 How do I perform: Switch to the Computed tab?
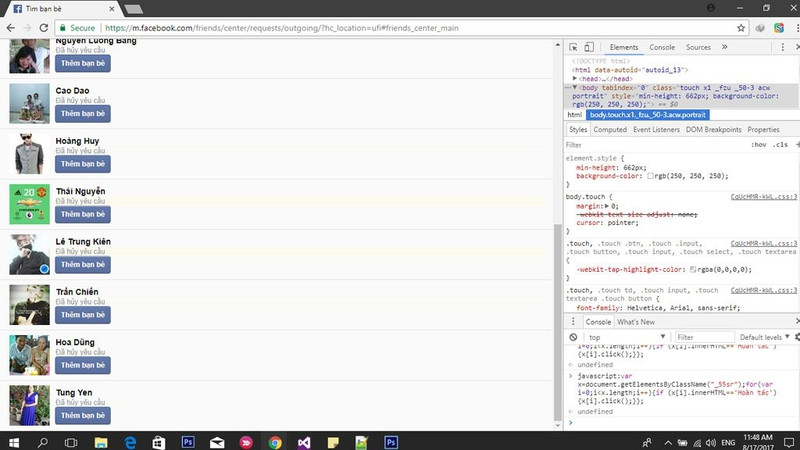[609, 130]
